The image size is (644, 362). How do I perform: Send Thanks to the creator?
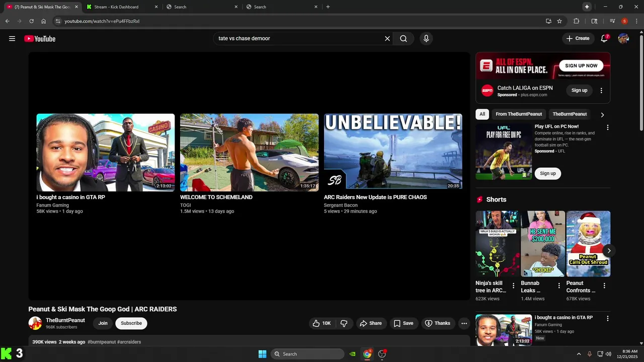(x=438, y=323)
